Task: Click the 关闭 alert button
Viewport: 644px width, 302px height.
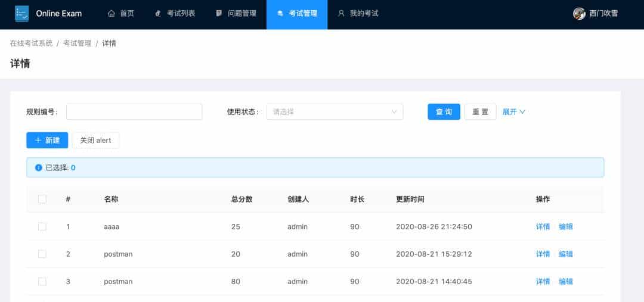Action: pos(95,141)
